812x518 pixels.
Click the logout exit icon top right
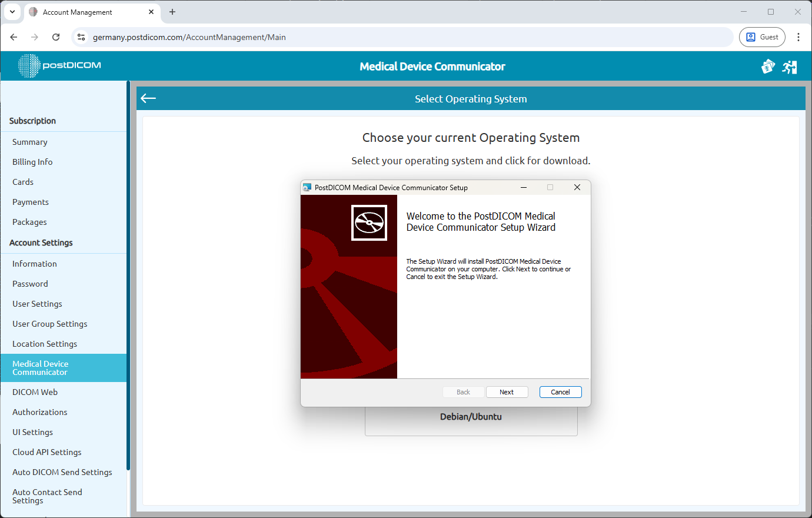point(790,67)
